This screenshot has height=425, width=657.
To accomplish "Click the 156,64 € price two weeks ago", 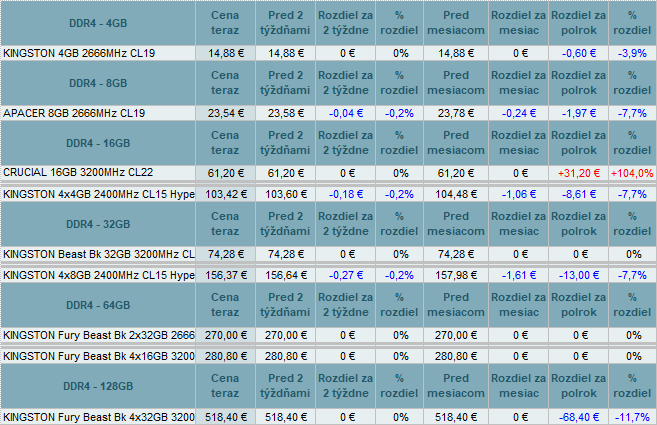I will click(x=285, y=275).
